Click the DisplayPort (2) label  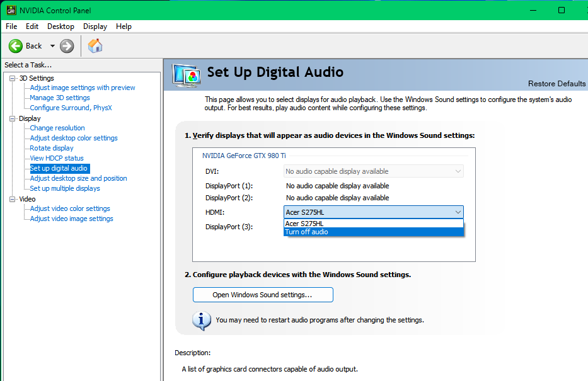click(229, 198)
